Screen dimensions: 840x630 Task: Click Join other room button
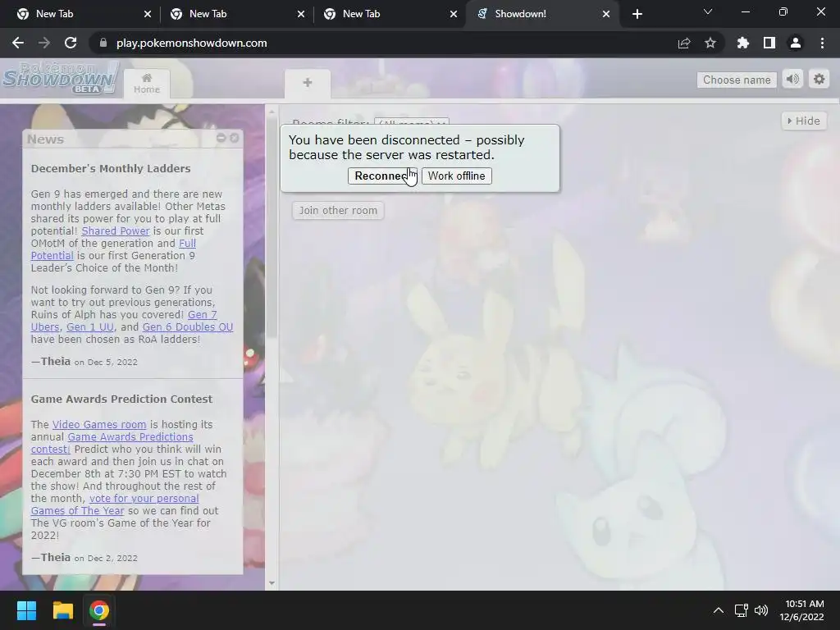click(x=338, y=211)
